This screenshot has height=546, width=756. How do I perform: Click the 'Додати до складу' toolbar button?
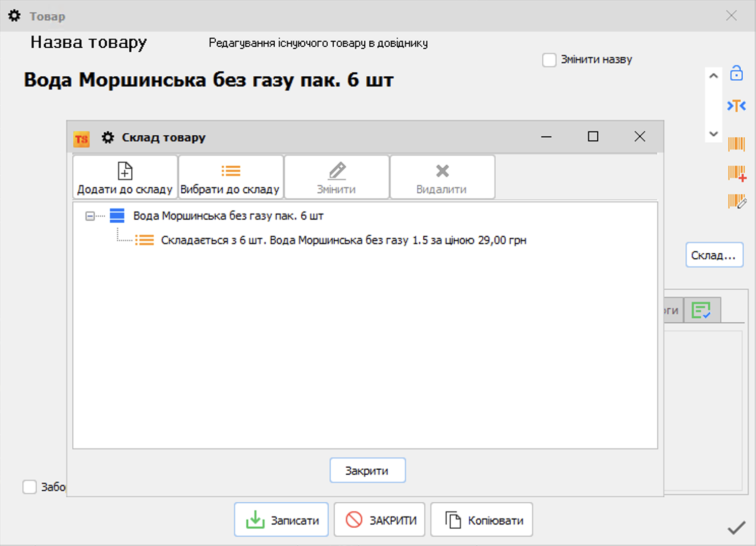[125, 177]
